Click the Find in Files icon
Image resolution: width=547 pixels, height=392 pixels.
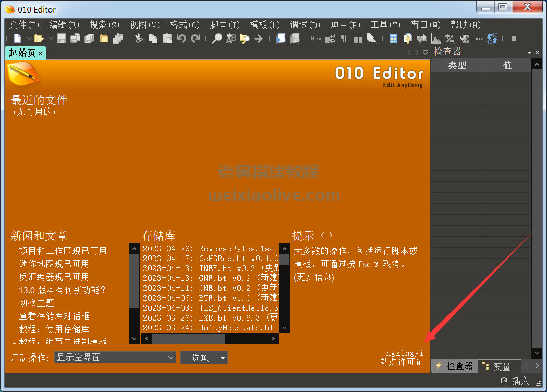tap(245, 39)
